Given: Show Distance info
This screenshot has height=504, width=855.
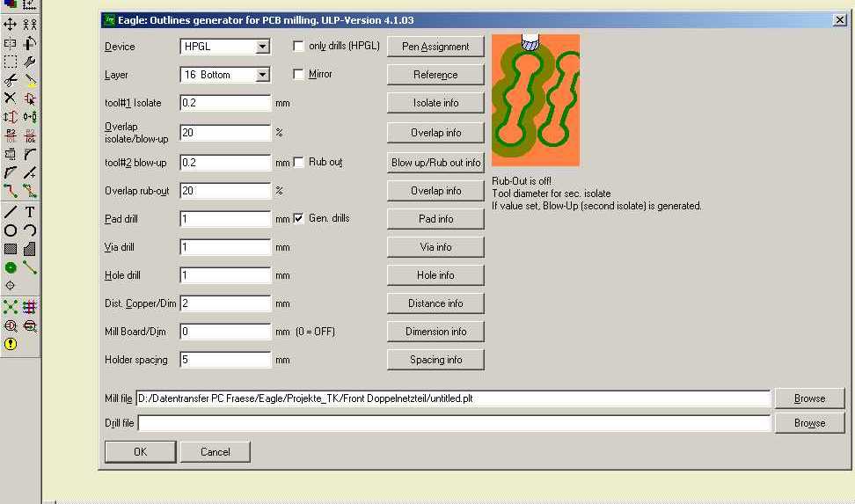Looking at the screenshot, I should coord(435,303).
